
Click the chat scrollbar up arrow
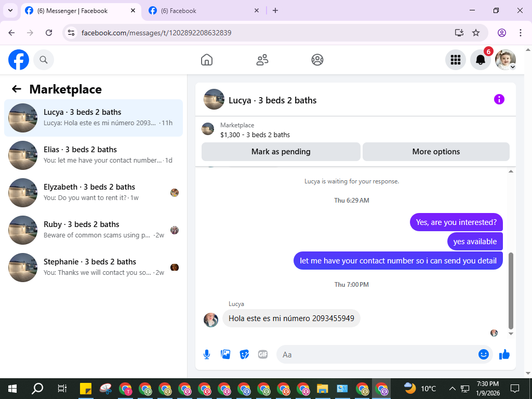(511, 171)
